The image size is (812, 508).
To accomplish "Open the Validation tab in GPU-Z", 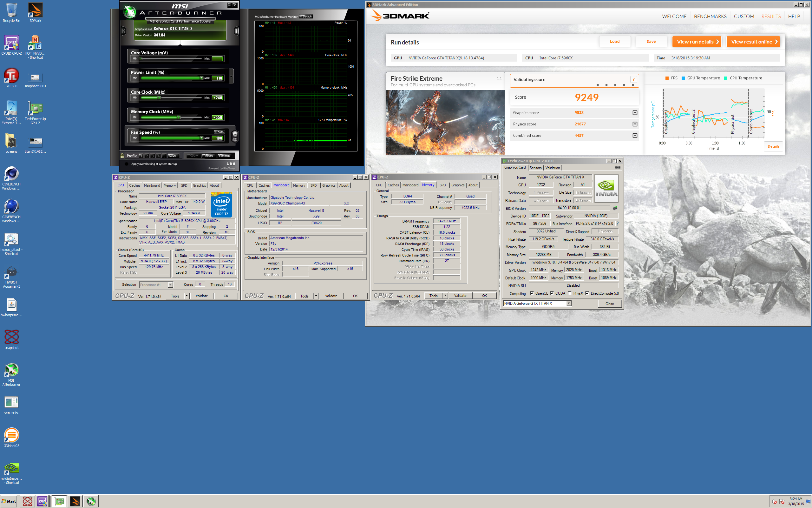I will [552, 168].
